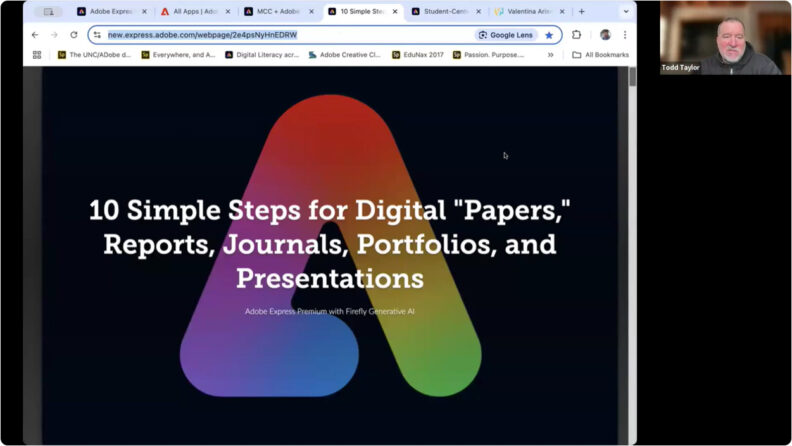Open the Digital Literacy bookmark
The height and width of the screenshot is (446, 792).
pos(262,55)
